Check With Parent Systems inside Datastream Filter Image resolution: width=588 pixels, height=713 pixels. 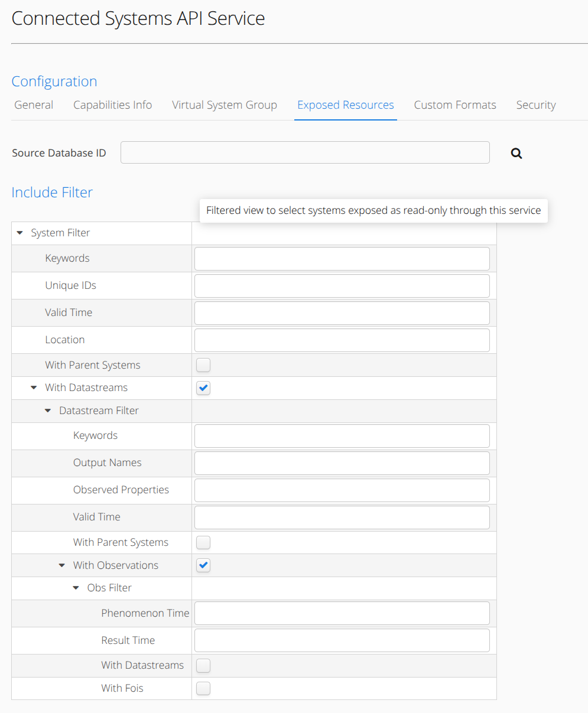203,542
